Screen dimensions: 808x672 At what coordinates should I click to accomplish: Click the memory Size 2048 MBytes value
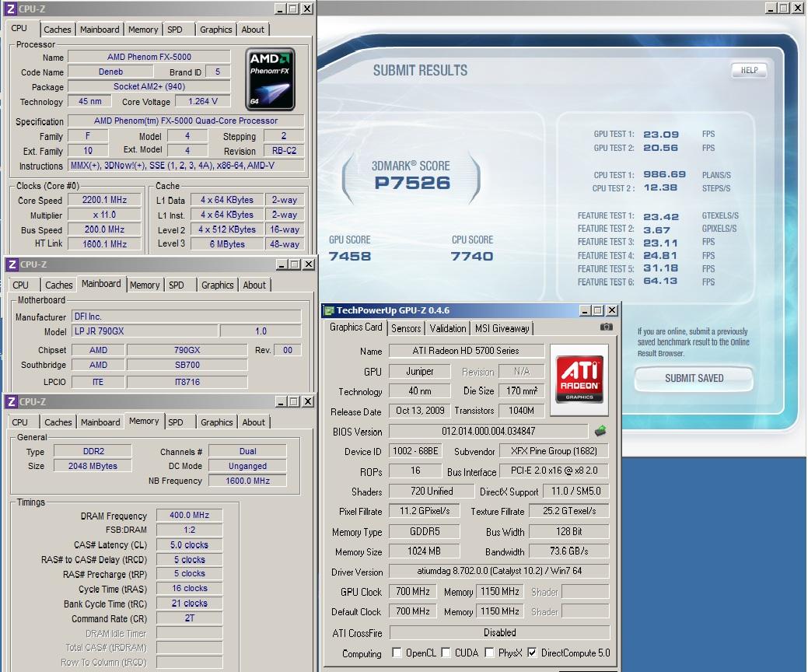click(x=93, y=466)
